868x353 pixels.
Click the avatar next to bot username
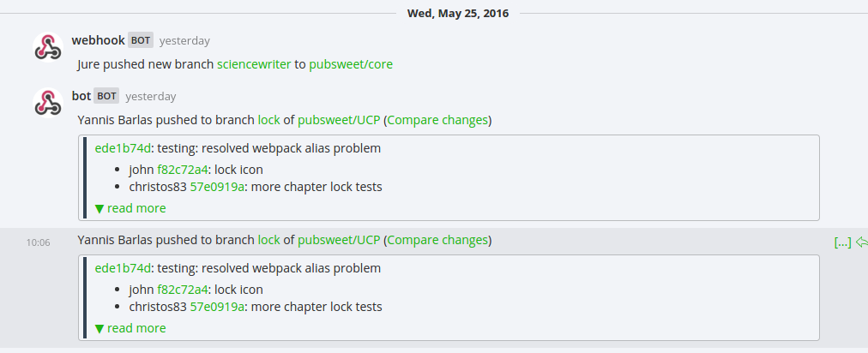click(x=48, y=104)
